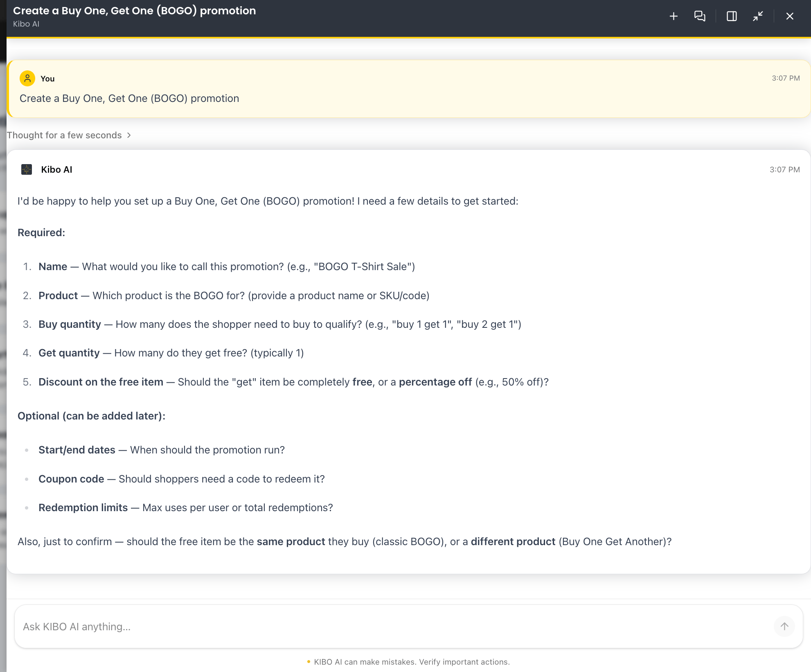This screenshot has height=672, width=811.
Task: Click the intro line 'I'd be happy to help you set up'
Action: (x=268, y=201)
